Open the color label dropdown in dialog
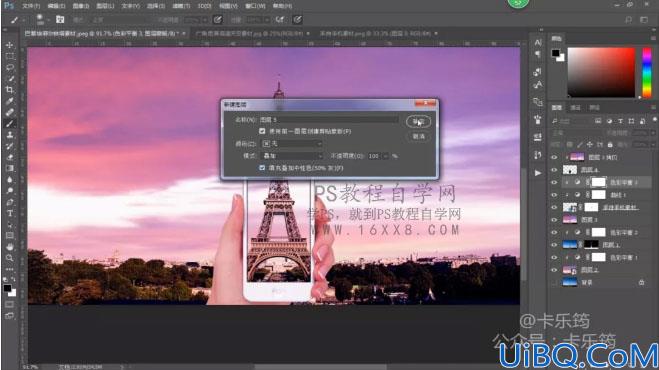 pyautogui.click(x=292, y=144)
